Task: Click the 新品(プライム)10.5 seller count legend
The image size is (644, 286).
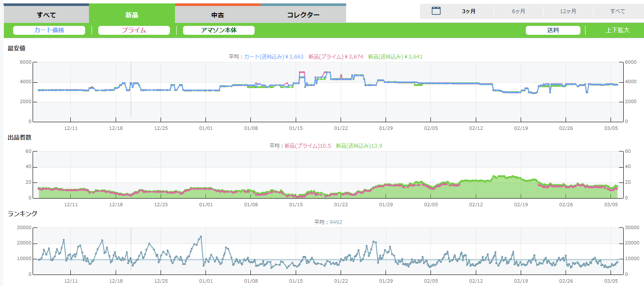Action: (x=307, y=146)
